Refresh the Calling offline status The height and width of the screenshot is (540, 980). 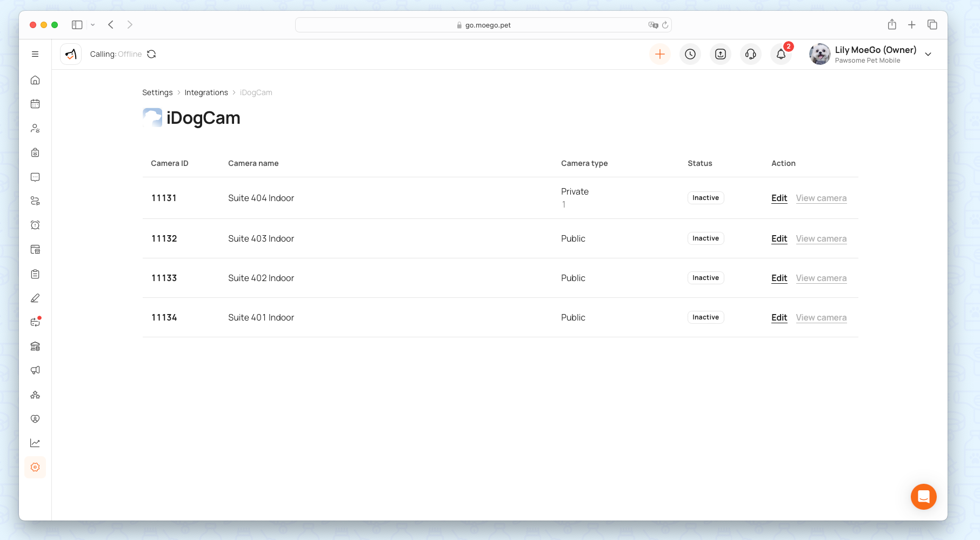pyautogui.click(x=151, y=54)
